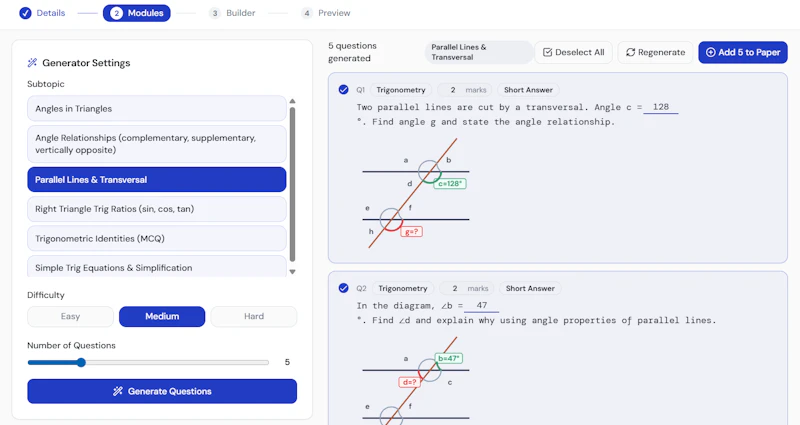Viewport: 800px width, 425px height.
Task: Open the Modules step tab
Action: click(137, 13)
